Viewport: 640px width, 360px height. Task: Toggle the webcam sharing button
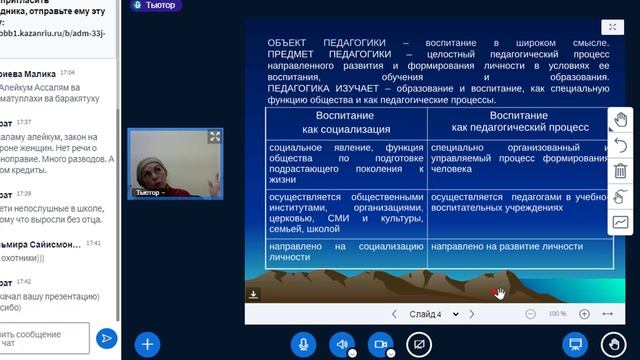[x=380, y=344]
